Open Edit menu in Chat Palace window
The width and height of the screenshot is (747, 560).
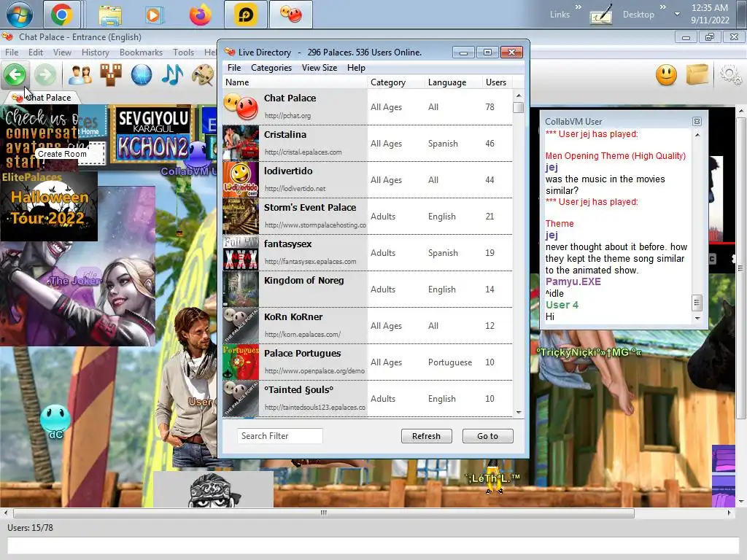point(36,52)
